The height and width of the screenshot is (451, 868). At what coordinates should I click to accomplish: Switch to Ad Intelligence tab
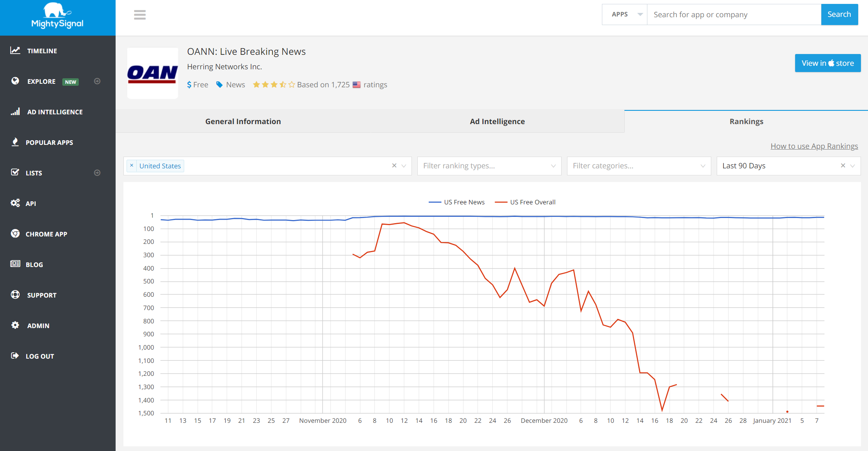coord(497,121)
